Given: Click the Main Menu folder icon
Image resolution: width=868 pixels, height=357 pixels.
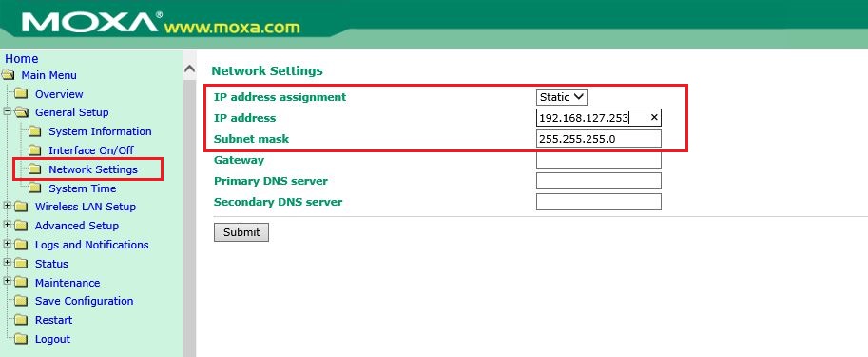Looking at the screenshot, I should coord(9,75).
